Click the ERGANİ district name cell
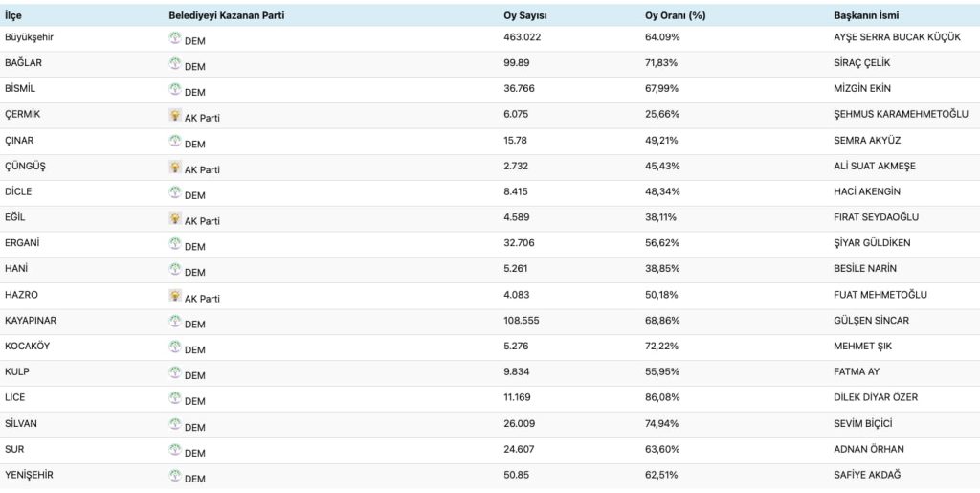The image size is (980, 493). click(22, 243)
